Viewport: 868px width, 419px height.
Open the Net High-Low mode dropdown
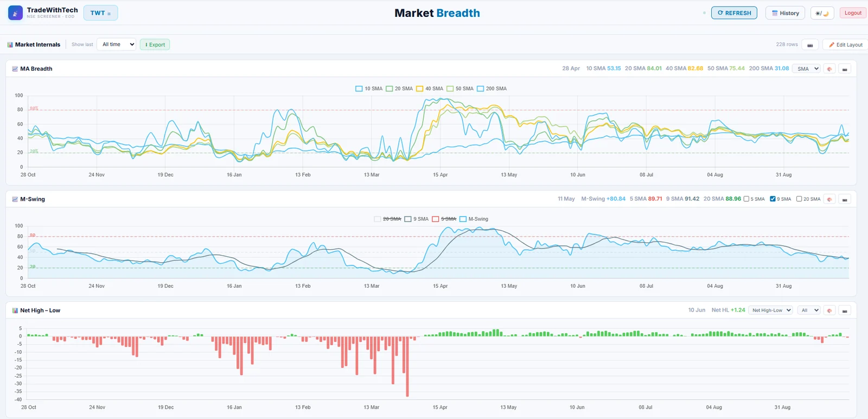coord(770,310)
